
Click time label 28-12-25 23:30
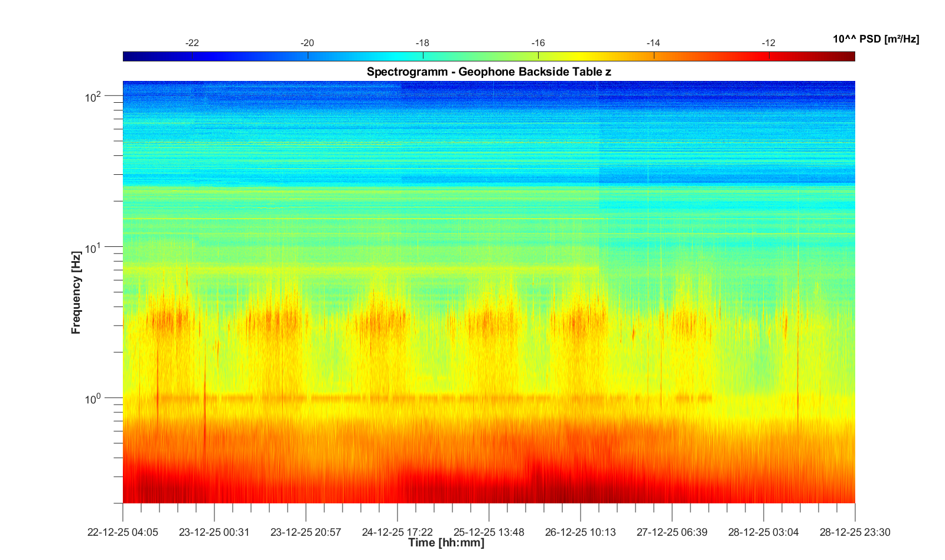coord(855,532)
